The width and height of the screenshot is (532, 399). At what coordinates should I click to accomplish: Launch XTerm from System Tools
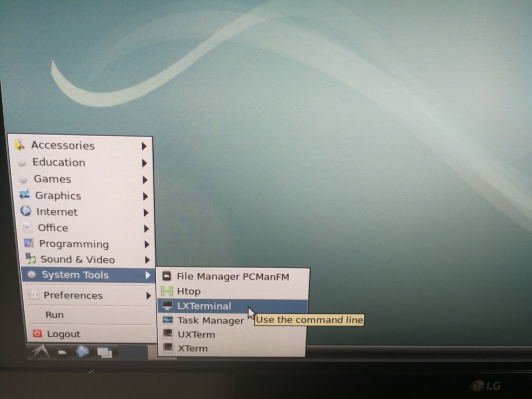[x=233, y=349]
